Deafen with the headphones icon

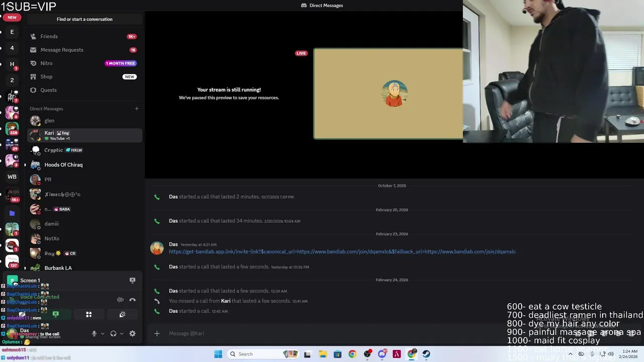tap(113, 333)
